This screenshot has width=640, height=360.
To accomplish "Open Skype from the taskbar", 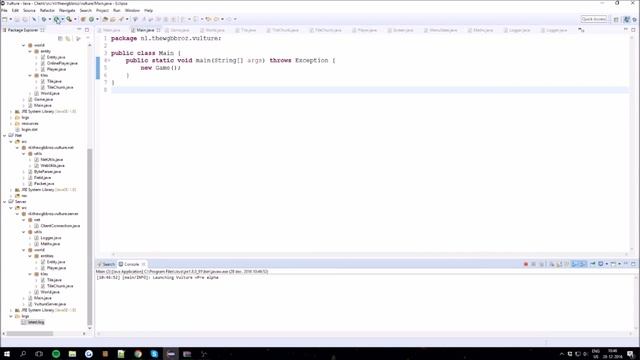I will pos(154,354).
